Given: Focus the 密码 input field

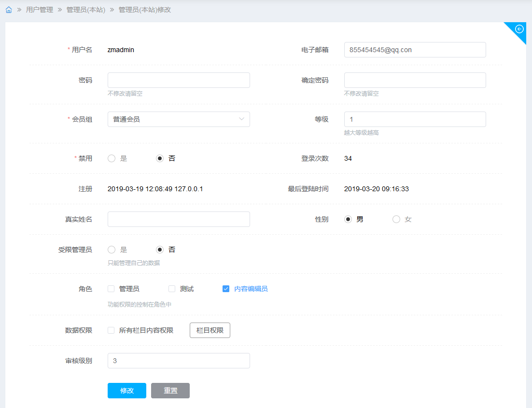Looking at the screenshot, I should (x=179, y=80).
